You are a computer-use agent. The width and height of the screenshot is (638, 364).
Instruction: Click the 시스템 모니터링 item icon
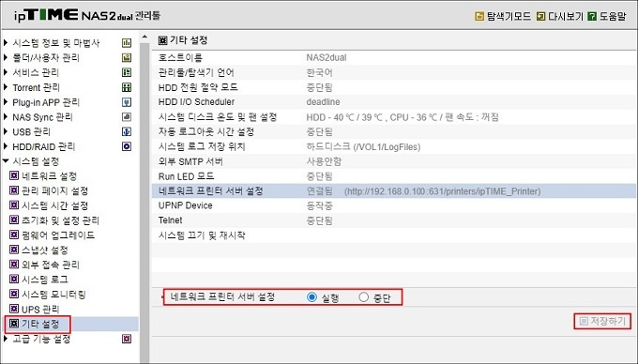(14, 294)
